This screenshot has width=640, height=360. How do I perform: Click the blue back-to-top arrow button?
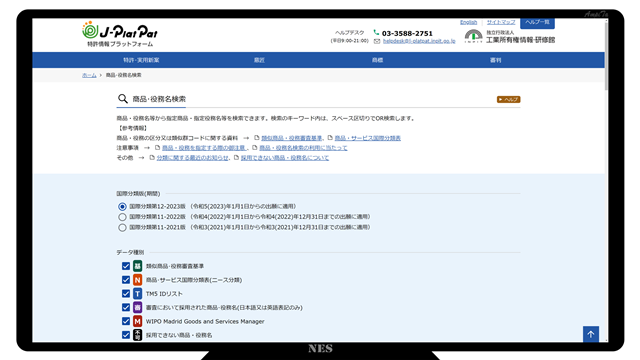[x=591, y=334]
